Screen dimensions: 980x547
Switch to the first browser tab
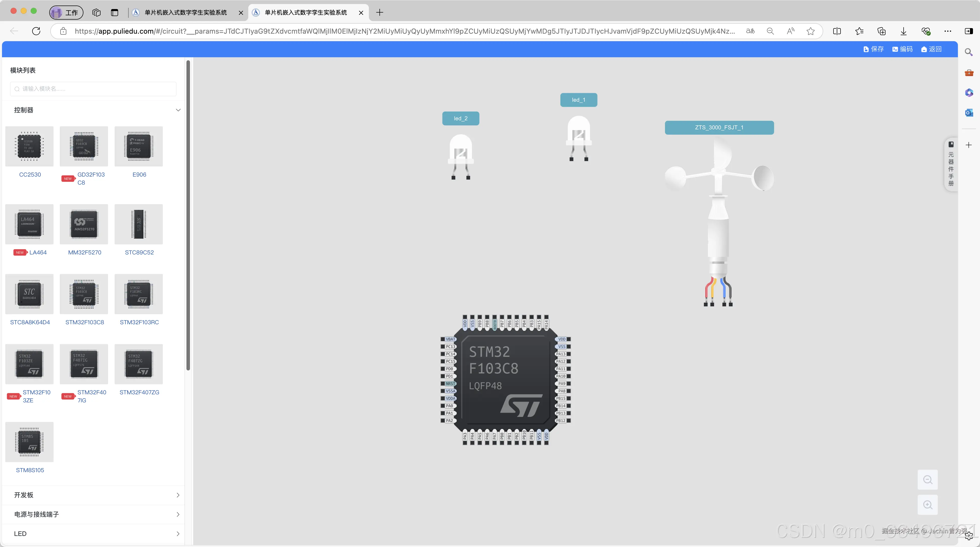(x=185, y=13)
